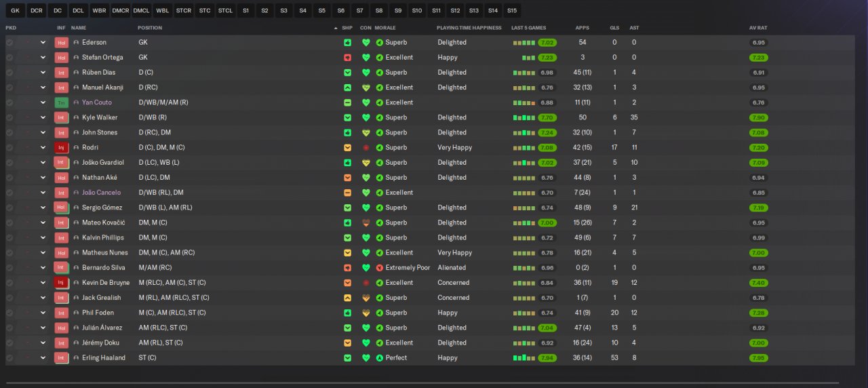Click Kevin De Bruyne's Inj badge
868x388 pixels.
(x=62, y=282)
